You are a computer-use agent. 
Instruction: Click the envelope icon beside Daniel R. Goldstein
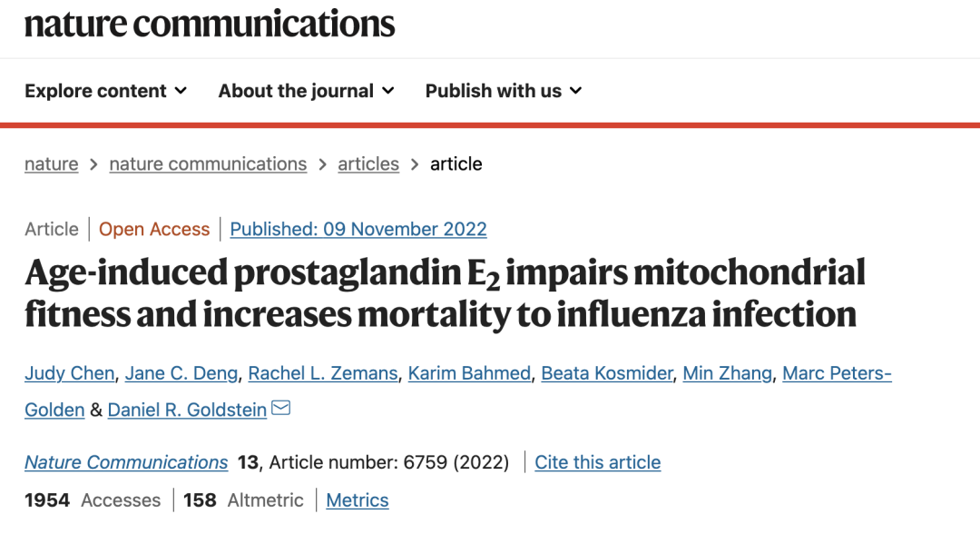pyautogui.click(x=280, y=409)
